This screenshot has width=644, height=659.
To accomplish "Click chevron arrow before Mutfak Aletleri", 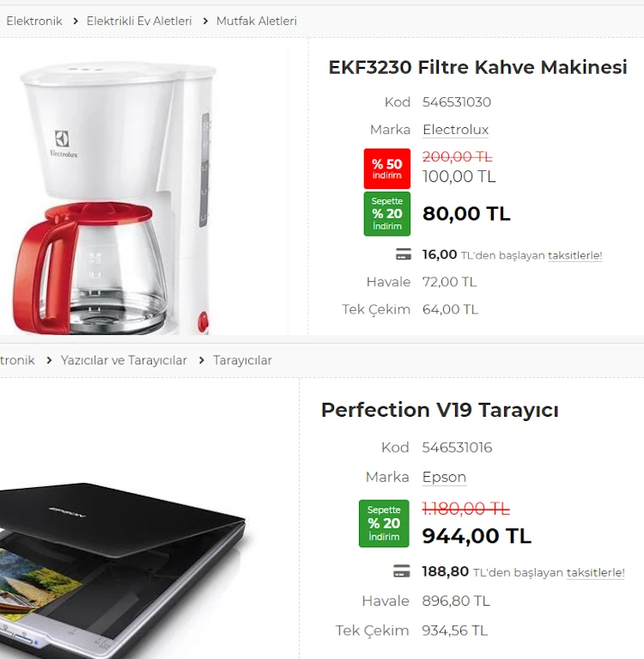I will [205, 21].
